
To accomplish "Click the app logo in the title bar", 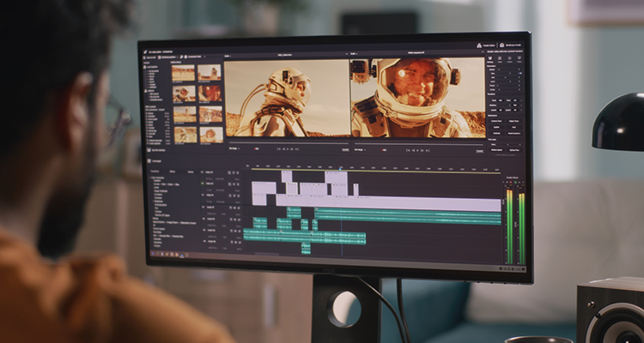I will click(x=144, y=52).
